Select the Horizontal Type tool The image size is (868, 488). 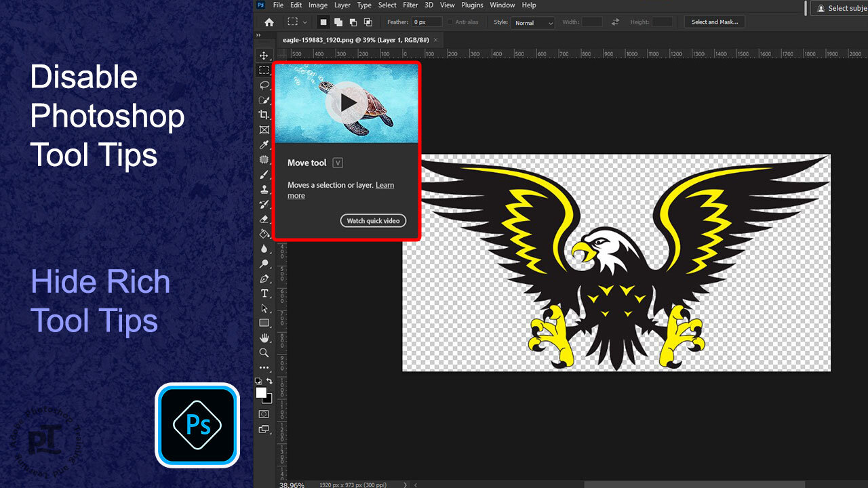(x=264, y=293)
